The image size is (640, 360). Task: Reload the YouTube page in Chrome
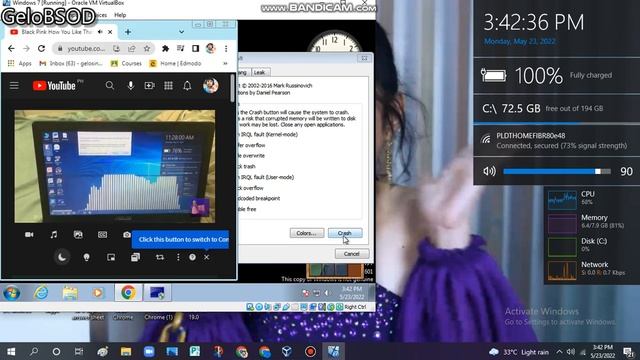tap(41, 49)
